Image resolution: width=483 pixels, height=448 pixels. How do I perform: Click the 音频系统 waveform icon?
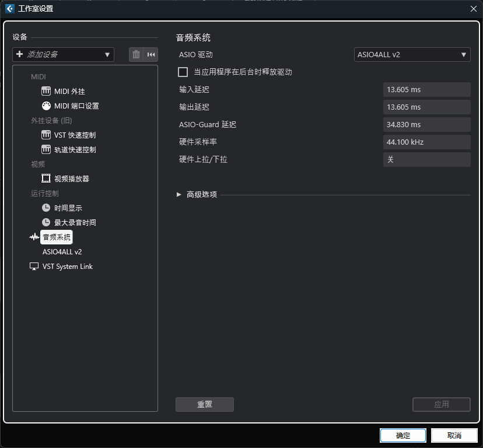pos(34,237)
